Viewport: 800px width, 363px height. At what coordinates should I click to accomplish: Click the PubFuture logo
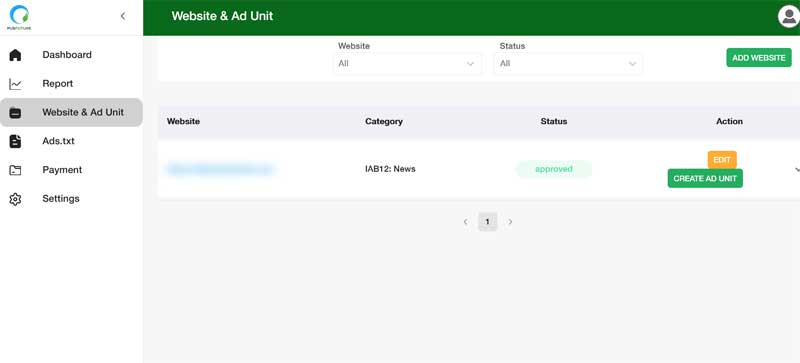(19, 17)
